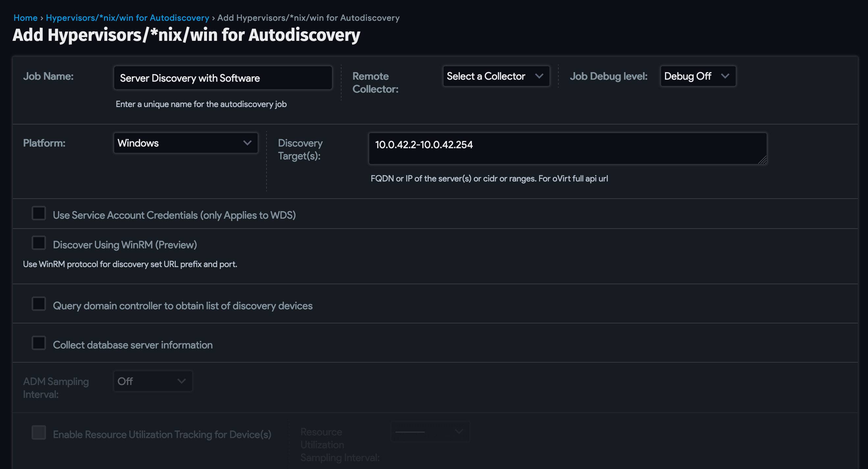Open the Platform dropdown showing Windows
Viewport: 868px width, 469px height.
pos(185,143)
